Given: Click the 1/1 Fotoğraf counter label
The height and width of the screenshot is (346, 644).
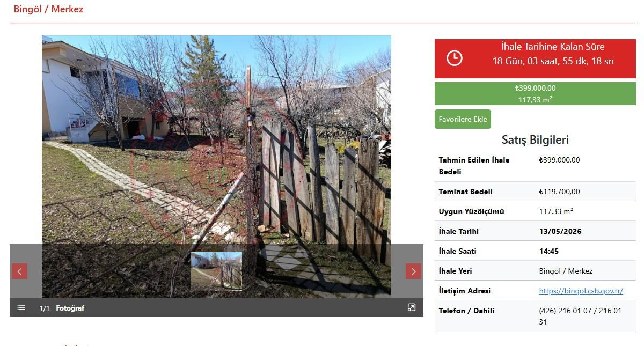Looking at the screenshot, I should pos(62,308).
